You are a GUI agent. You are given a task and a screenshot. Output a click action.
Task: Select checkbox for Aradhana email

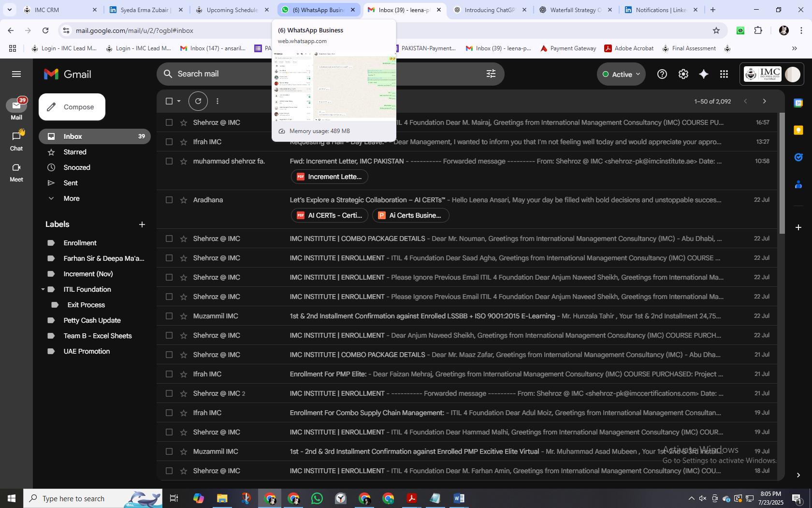(x=169, y=200)
